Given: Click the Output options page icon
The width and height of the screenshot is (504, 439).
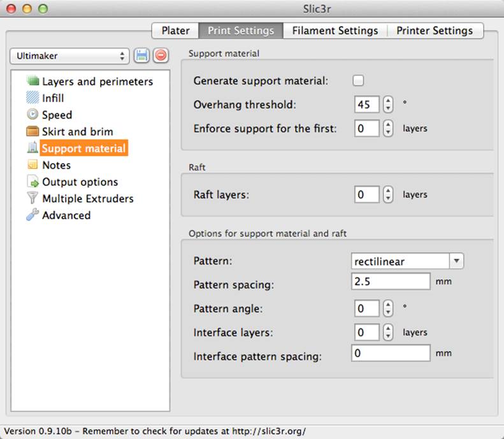Looking at the screenshot, I should click(32, 181).
